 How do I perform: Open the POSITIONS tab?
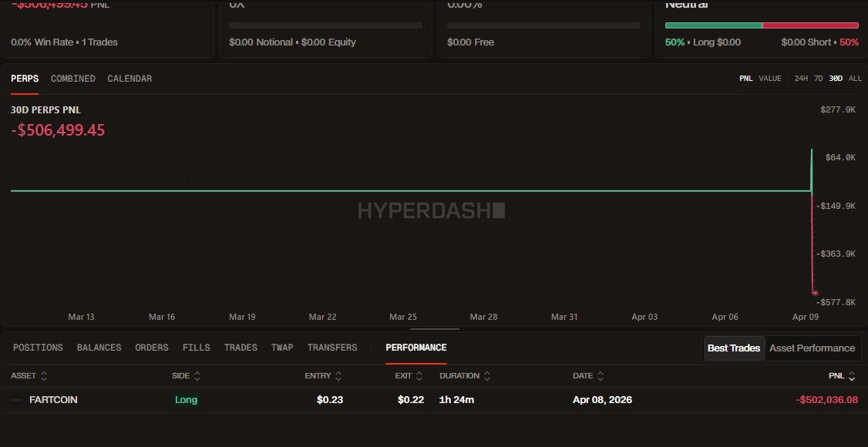39,348
